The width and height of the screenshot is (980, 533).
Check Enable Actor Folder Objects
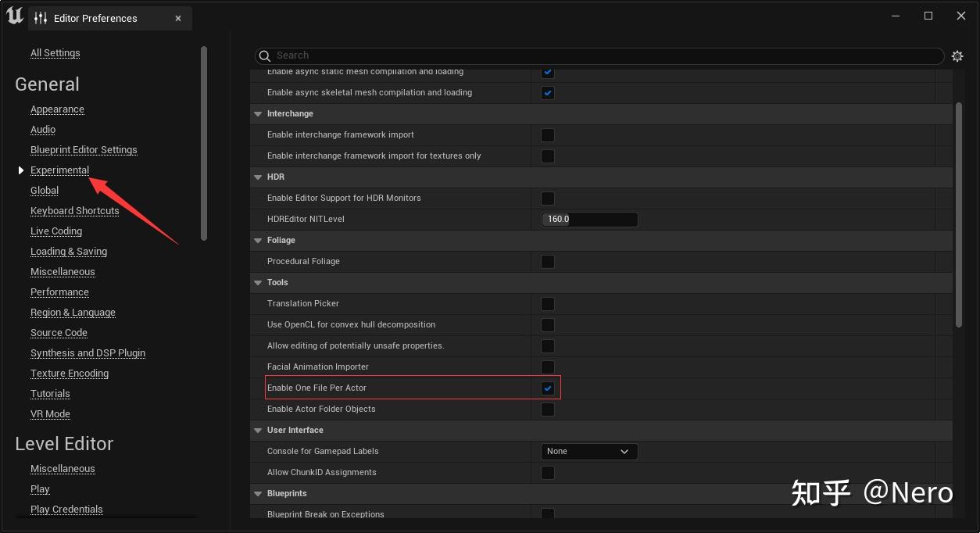[548, 410]
